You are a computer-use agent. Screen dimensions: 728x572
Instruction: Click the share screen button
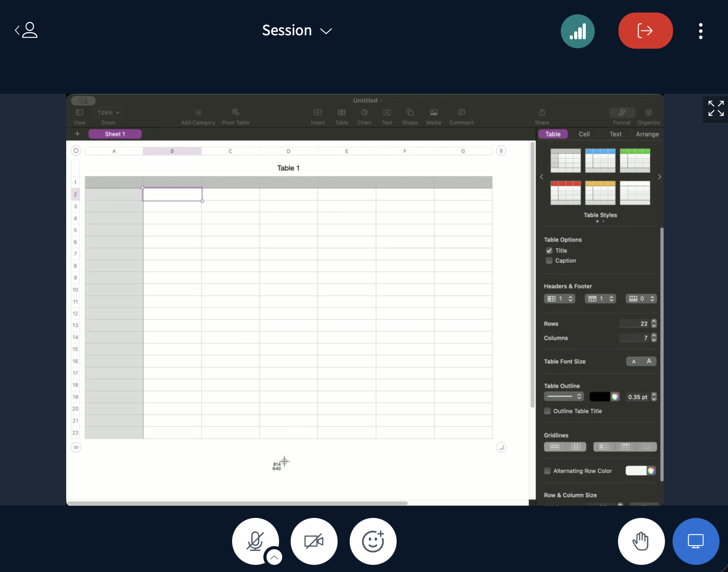point(695,541)
